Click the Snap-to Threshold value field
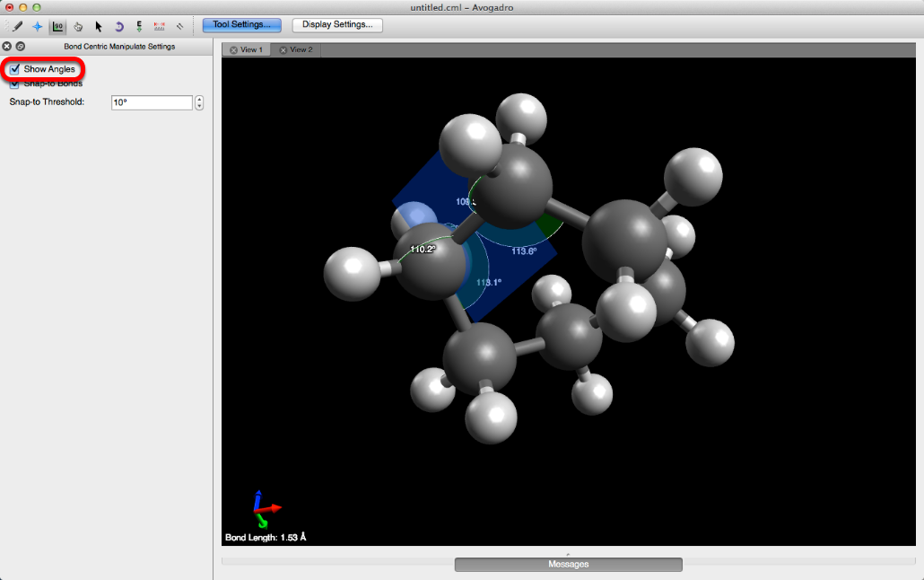924x580 pixels. click(151, 102)
